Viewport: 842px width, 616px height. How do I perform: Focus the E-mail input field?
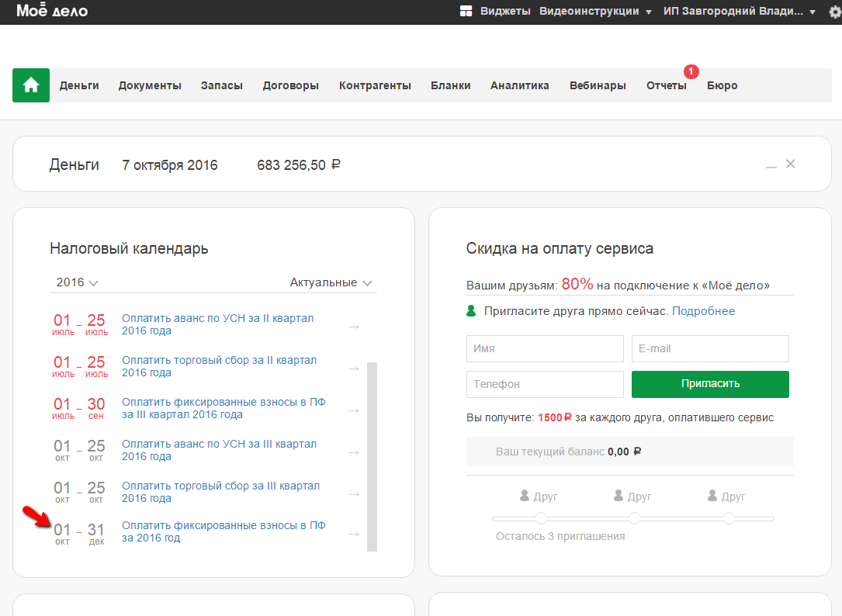[x=710, y=348]
